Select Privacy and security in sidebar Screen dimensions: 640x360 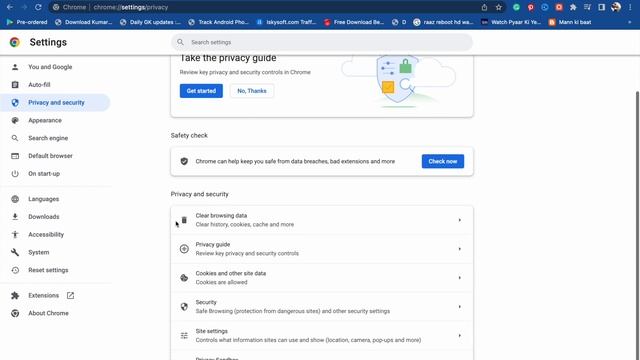point(55,102)
